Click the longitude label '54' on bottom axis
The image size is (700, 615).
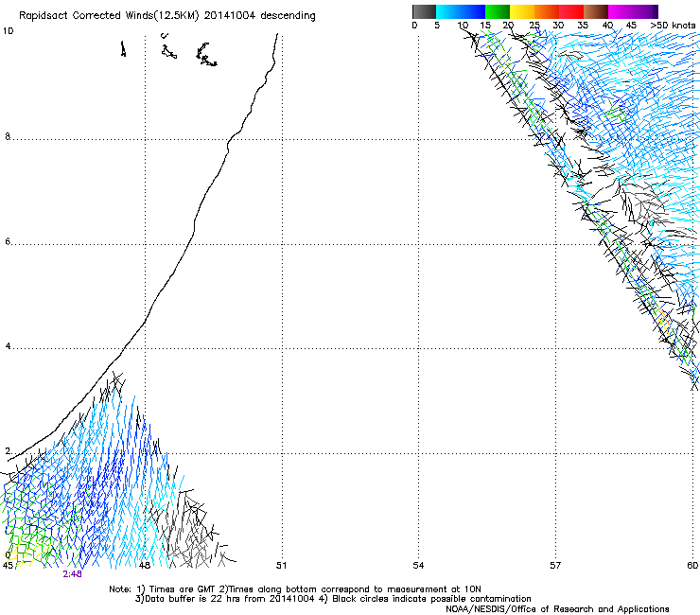point(418,566)
